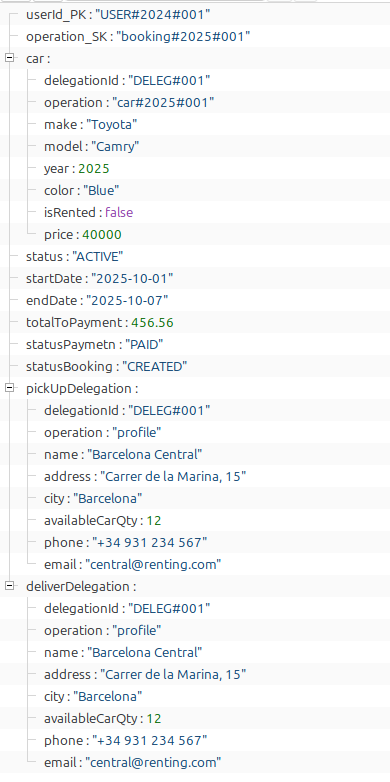Click the color "Blue" row
Screen dimensions: 390x782
click(x=195, y=191)
